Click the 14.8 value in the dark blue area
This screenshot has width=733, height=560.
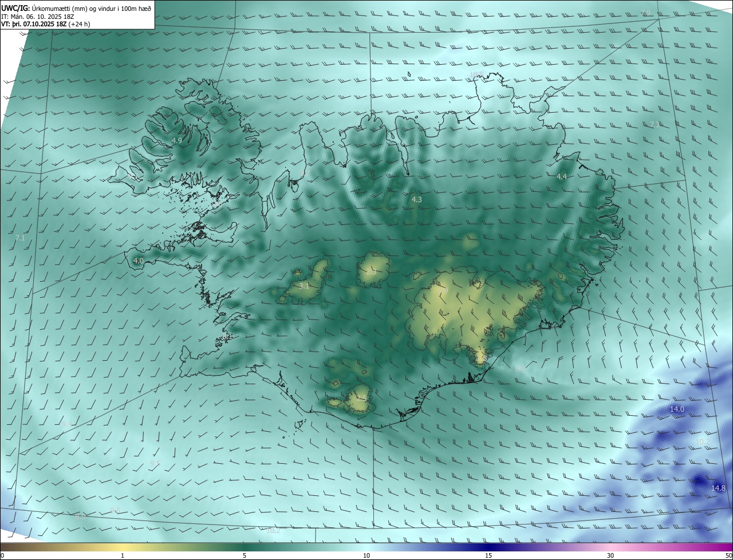click(718, 488)
